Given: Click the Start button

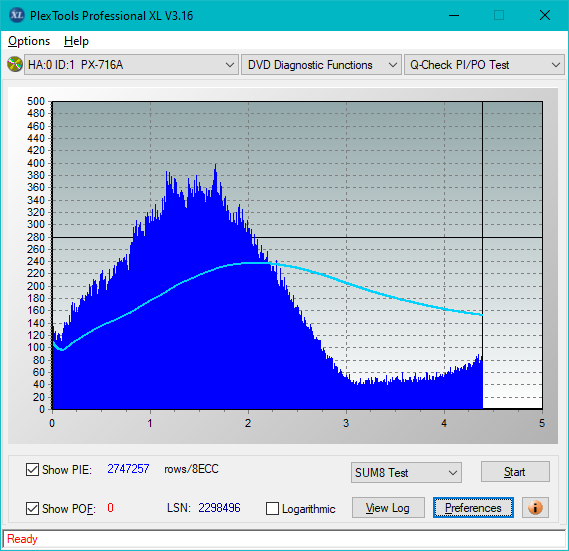Looking at the screenshot, I should (x=515, y=472).
